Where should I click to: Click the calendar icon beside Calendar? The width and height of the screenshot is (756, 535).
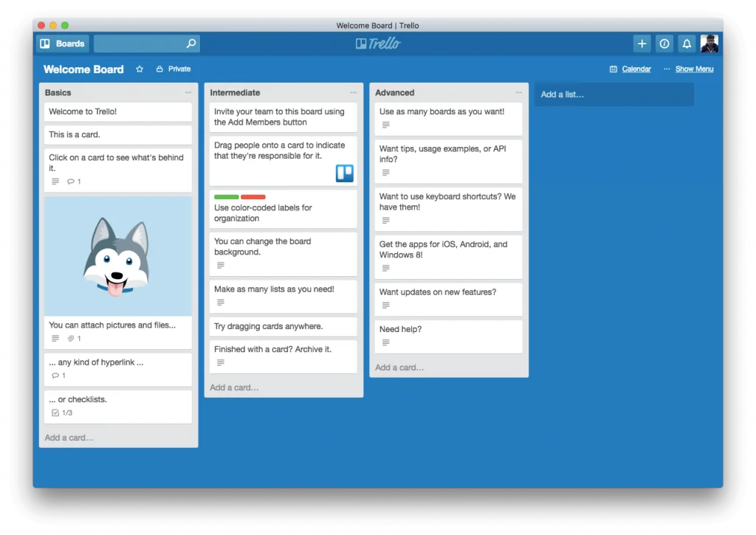tap(614, 69)
